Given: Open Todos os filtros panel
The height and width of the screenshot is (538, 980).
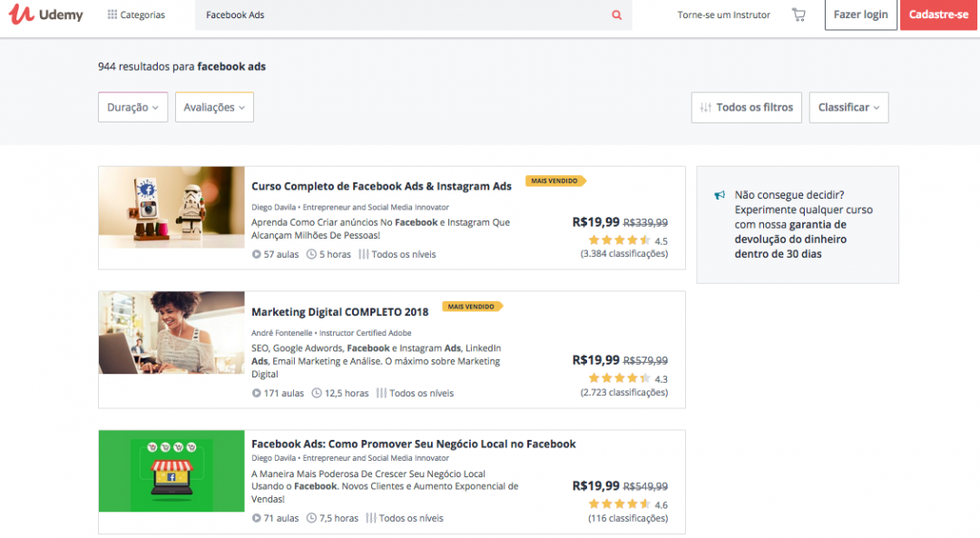Looking at the screenshot, I should (x=746, y=107).
